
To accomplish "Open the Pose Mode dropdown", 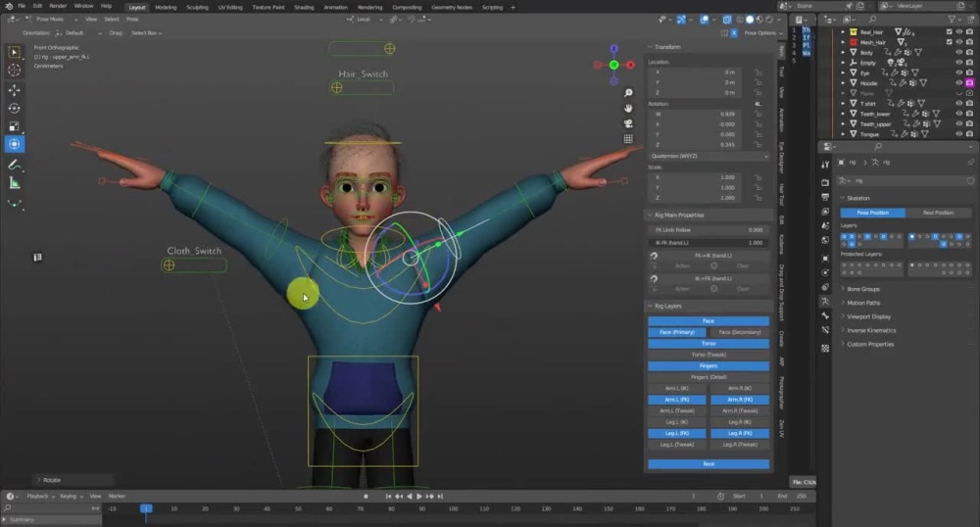I will pos(52,20).
